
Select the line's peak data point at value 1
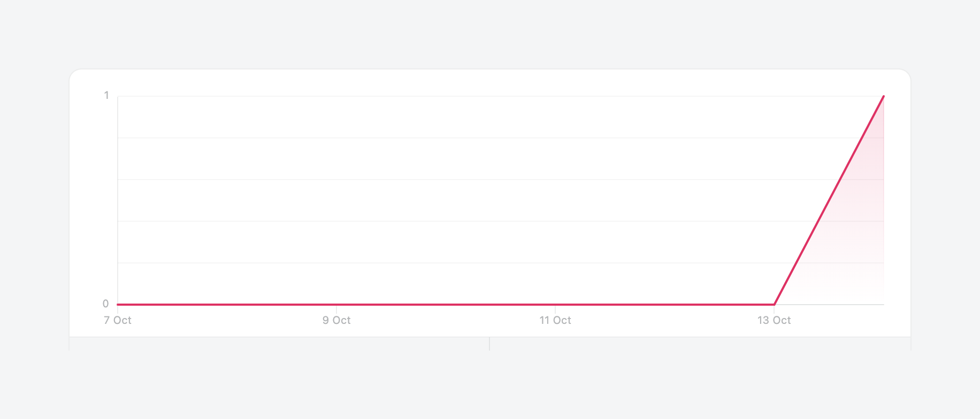883,96
